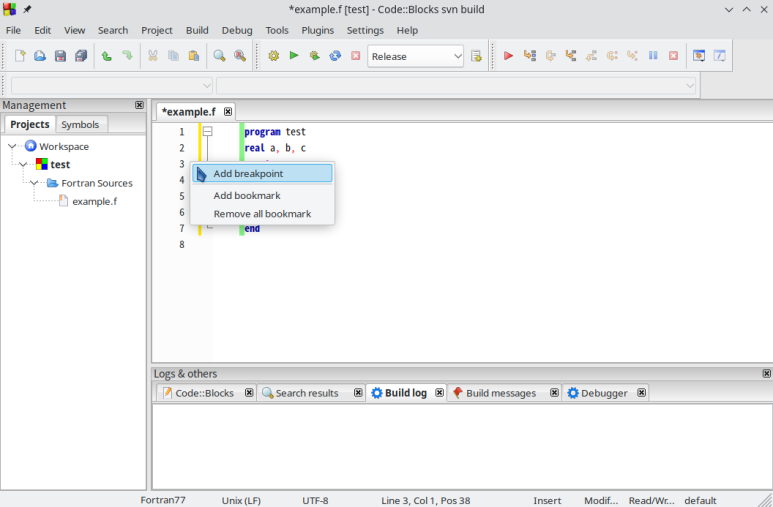Click the Paste clipboard icon

tap(194, 56)
